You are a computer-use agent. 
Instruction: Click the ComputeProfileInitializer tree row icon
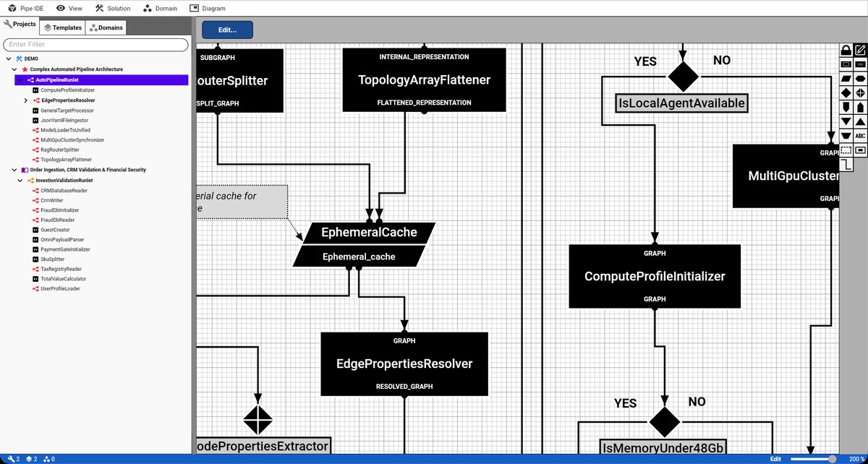point(35,90)
